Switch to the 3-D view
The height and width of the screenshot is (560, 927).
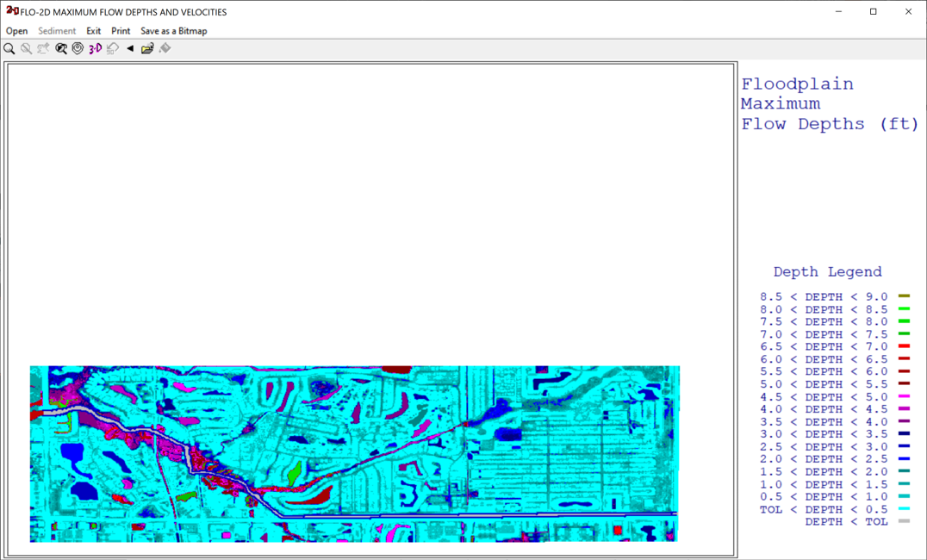coord(95,49)
